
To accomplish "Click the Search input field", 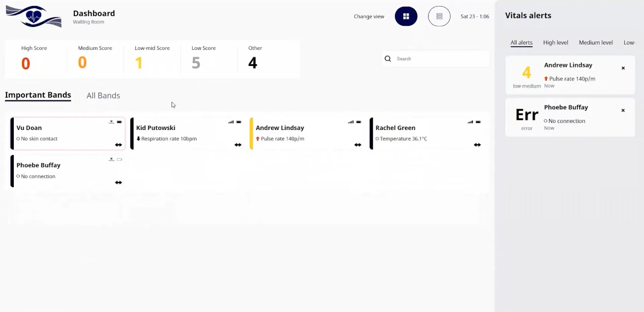I will 435,59.
